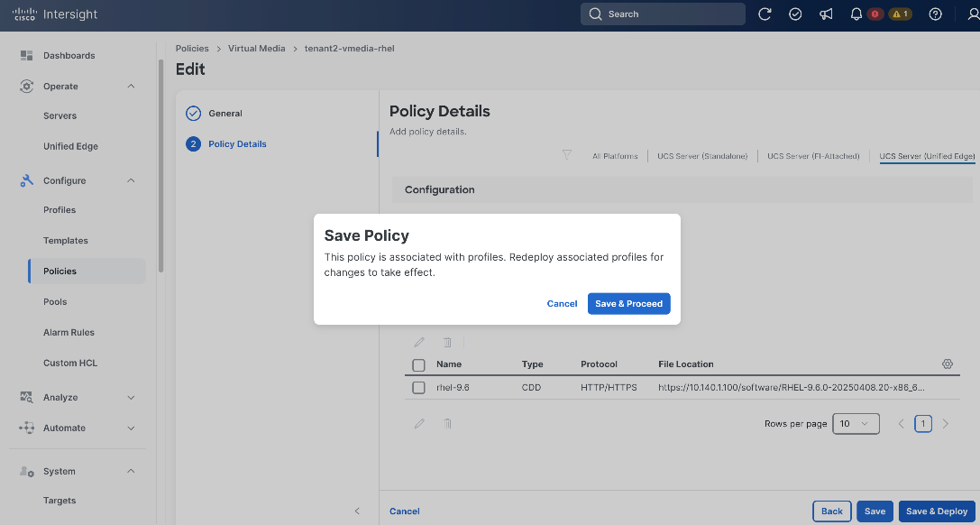The image size is (980, 525).
Task: Click the delete trash icon above table
Action: coord(447,343)
